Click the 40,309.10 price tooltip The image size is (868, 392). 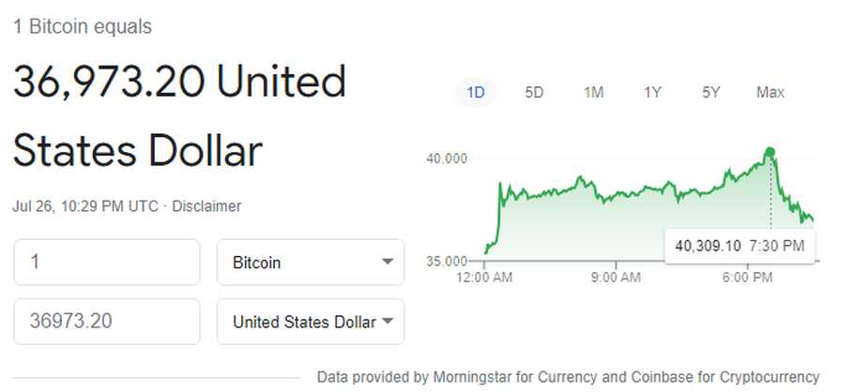pyautogui.click(x=739, y=246)
